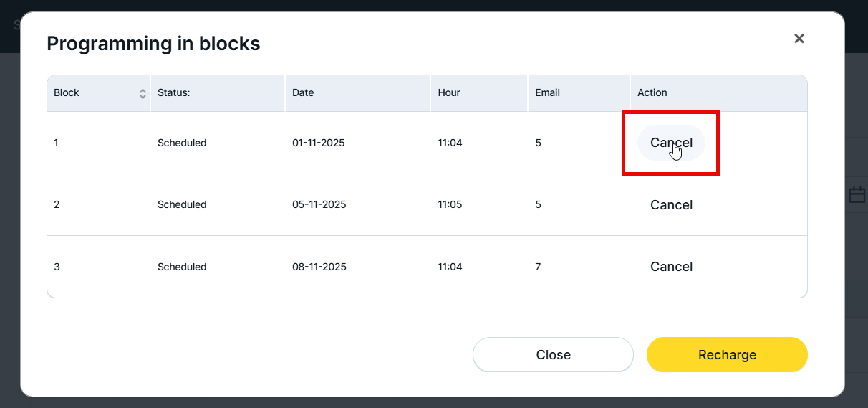Image resolution: width=868 pixels, height=408 pixels.
Task: Click the calendar icon behind the dialog
Action: 857,195
